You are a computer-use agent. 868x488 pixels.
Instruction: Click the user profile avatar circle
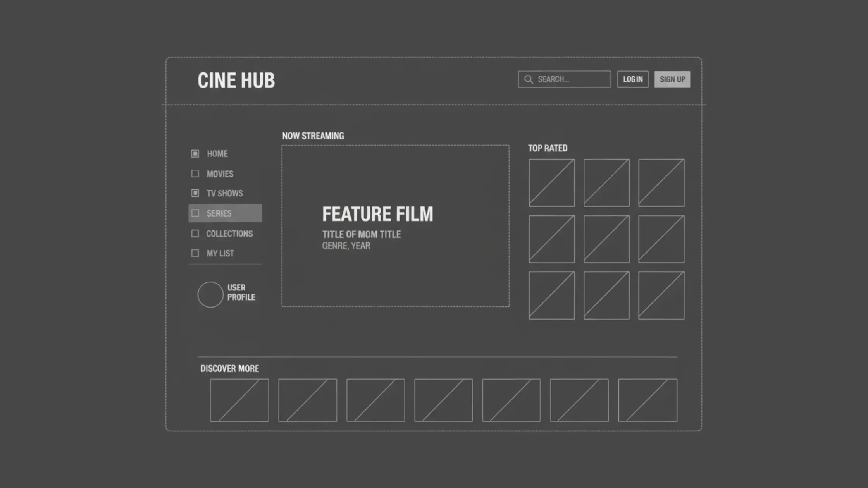[x=210, y=294]
